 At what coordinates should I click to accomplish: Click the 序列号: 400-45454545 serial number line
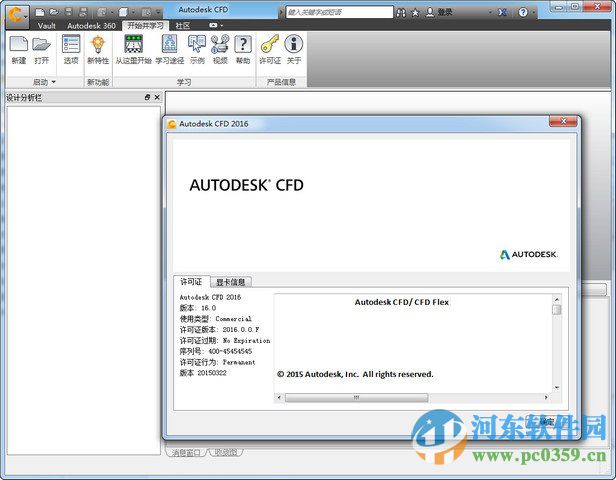pyautogui.click(x=216, y=351)
